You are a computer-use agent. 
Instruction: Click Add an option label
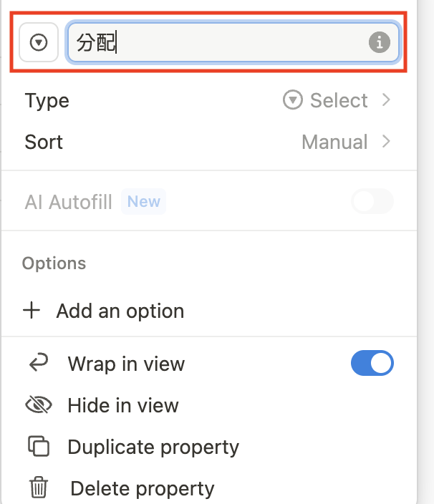120,311
